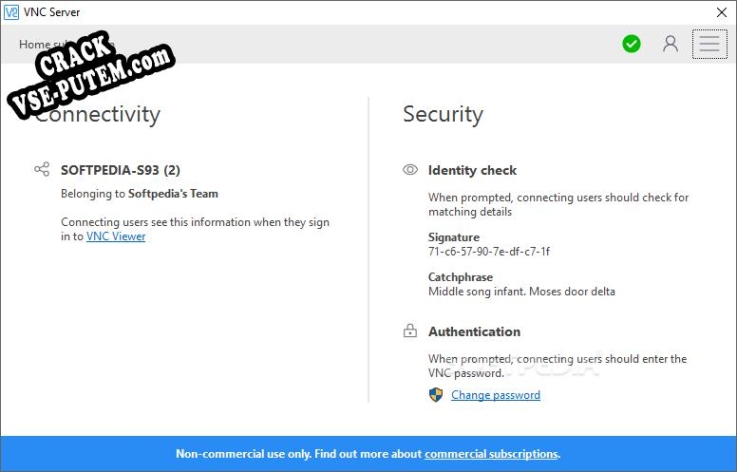
Task: Click the Authentication section title
Action: tap(474, 331)
